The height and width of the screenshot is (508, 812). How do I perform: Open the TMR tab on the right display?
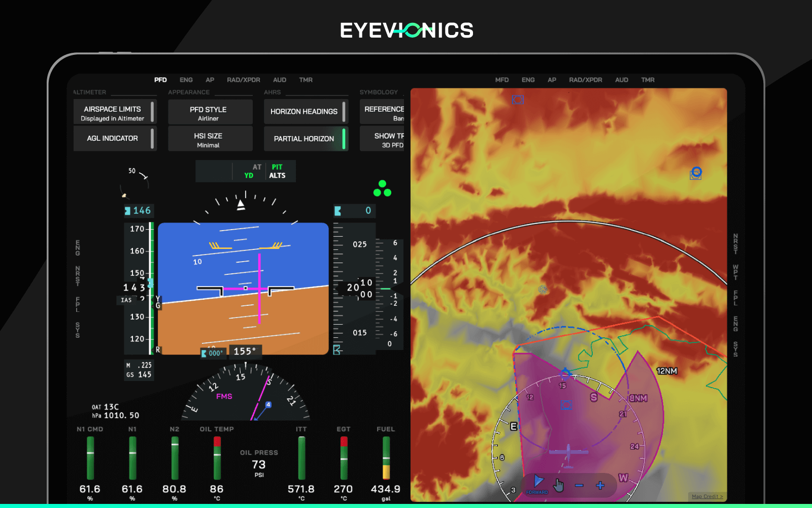[648, 80]
